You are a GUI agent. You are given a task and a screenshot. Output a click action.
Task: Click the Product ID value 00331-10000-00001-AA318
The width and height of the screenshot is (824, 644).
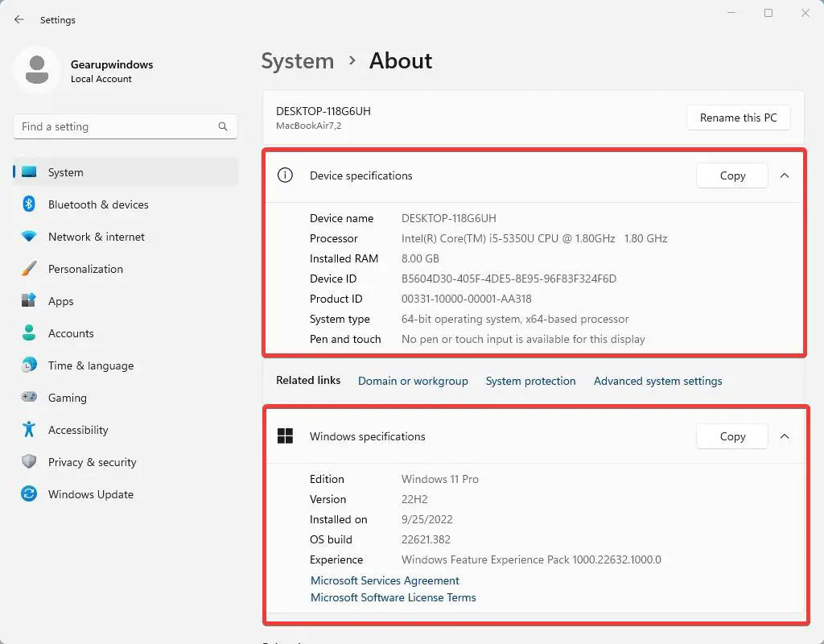pos(466,299)
